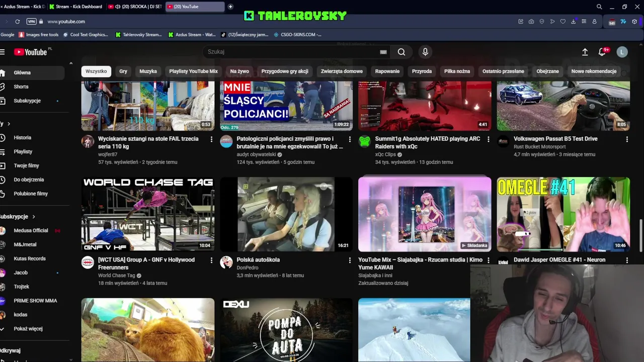Select the Piłka nożna filter chip
Screen dimensions: 644x362
(x=457, y=71)
